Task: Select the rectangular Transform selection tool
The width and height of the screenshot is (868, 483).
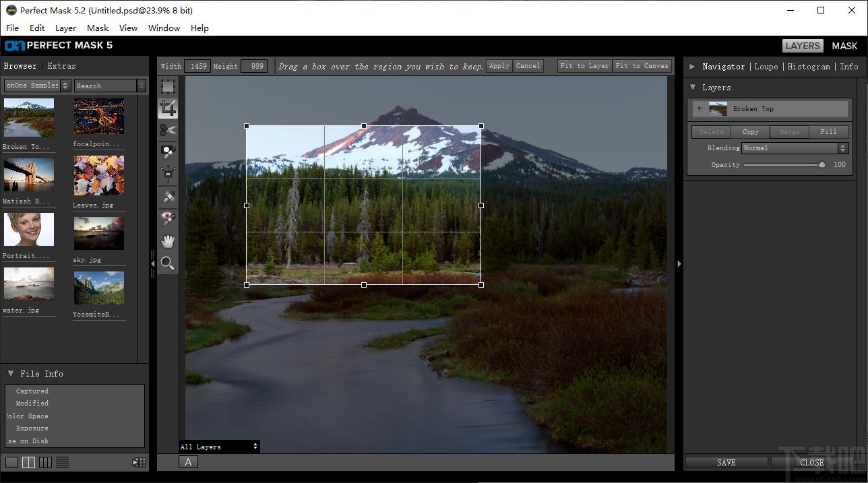Action: coord(168,86)
